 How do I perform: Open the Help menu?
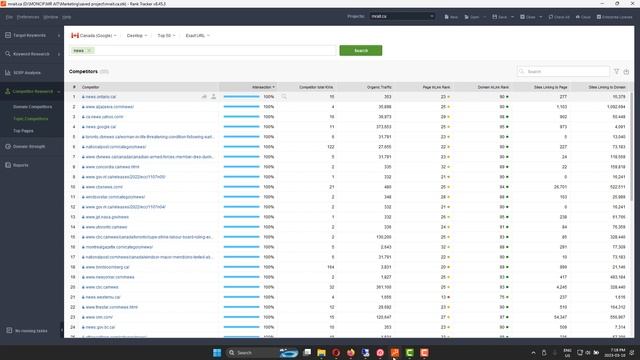tap(67, 17)
